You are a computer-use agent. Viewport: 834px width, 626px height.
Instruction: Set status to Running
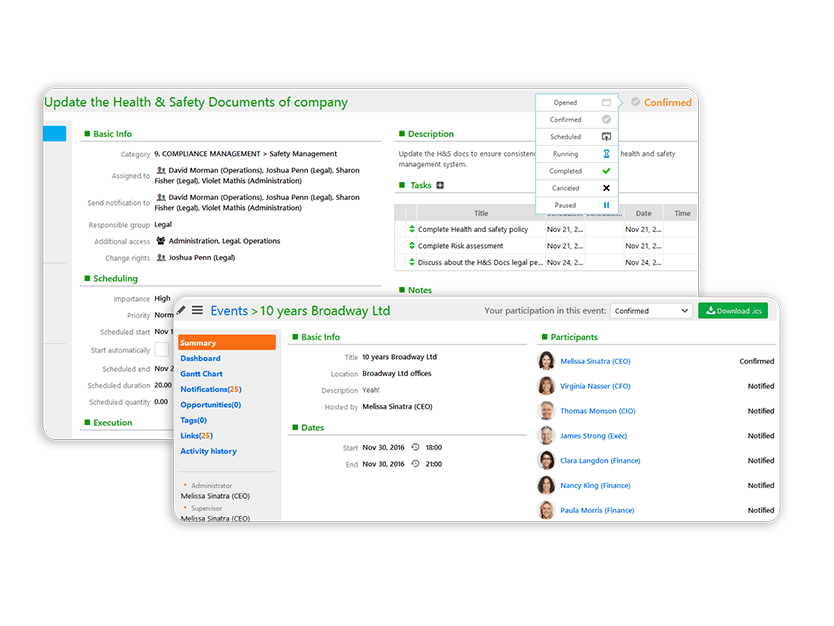[577, 154]
